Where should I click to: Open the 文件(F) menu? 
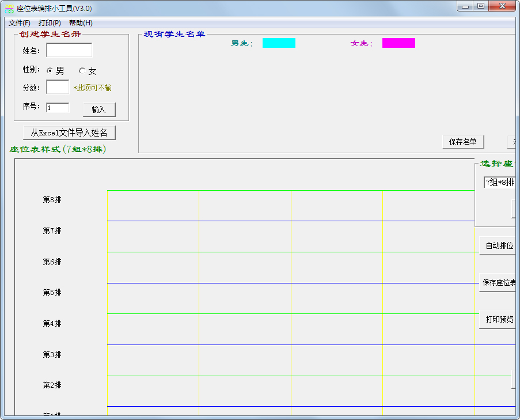[x=20, y=23]
